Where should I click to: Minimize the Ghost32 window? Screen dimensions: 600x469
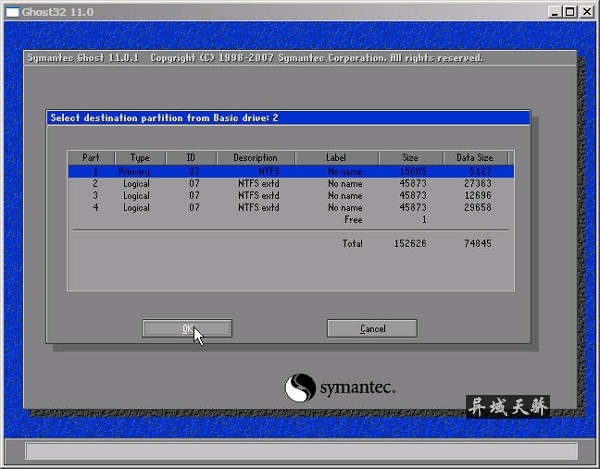point(555,12)
